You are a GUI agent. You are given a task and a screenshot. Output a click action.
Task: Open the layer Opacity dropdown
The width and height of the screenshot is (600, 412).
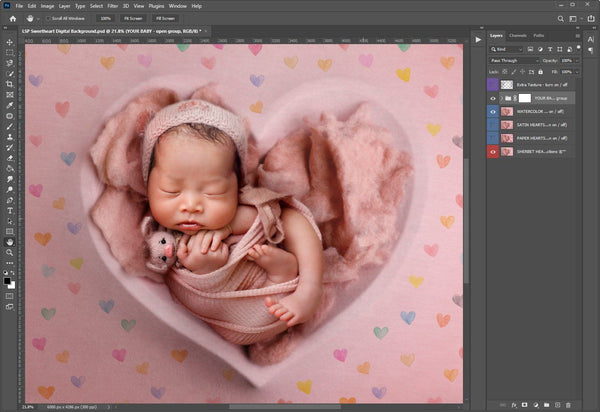click(576, 60)
